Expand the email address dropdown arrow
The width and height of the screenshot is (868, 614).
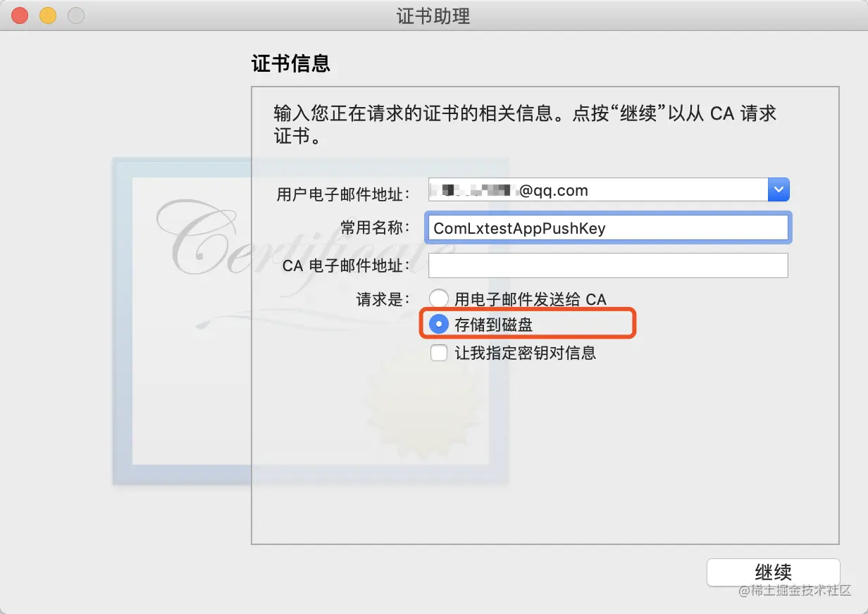pos(779,190)
